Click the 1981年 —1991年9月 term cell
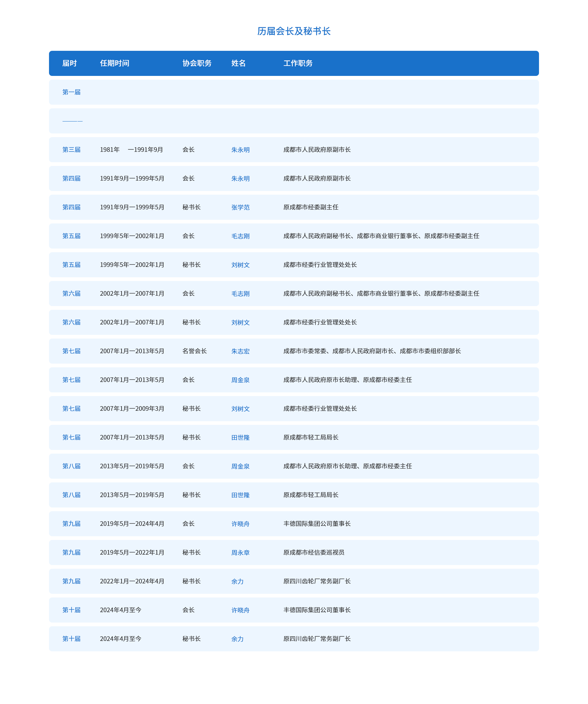Image resolution: width=588 pixels, height=704 pixels. [x=131, y=150]
